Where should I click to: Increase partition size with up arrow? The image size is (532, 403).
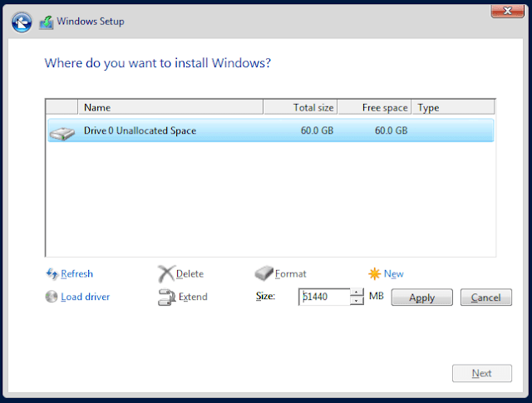click(357, 292)
